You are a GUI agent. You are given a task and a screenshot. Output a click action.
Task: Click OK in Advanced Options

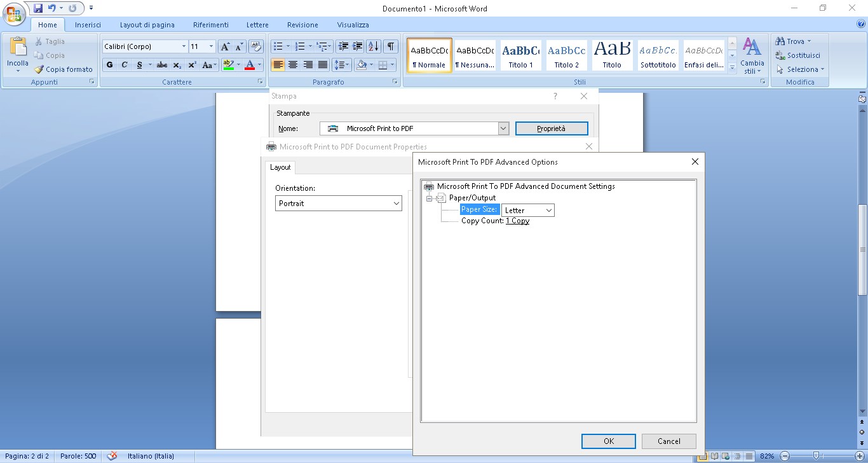(609, 441)
